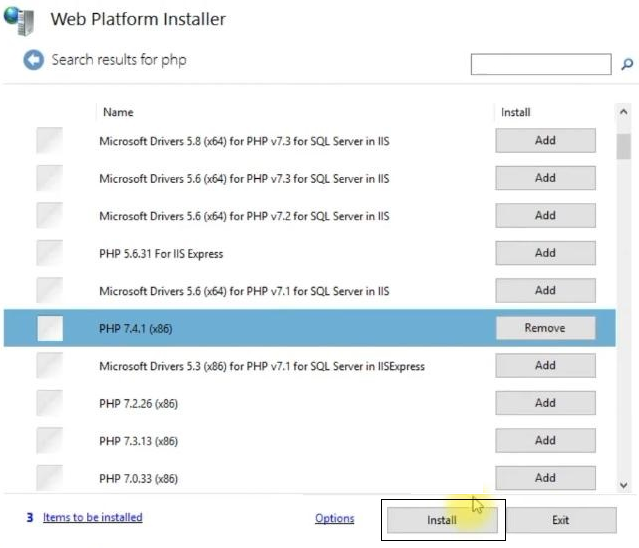639x548 pixels.
Task: Click the Search results for php heading
Action: (x=119, y=60)
